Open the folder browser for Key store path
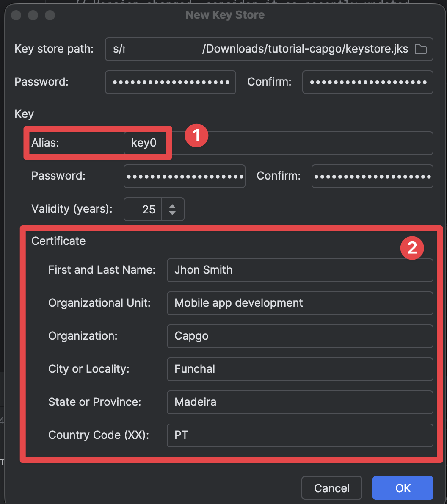 421,49
